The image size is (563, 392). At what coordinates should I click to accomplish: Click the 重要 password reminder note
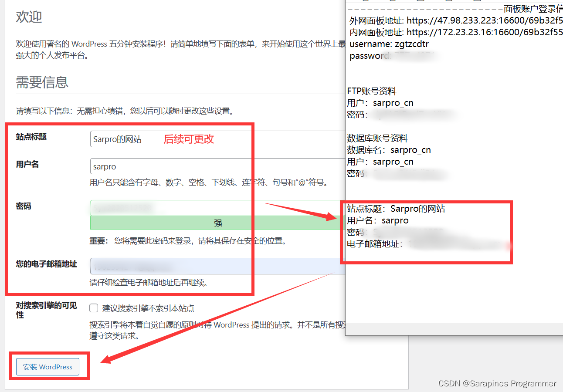188,240
